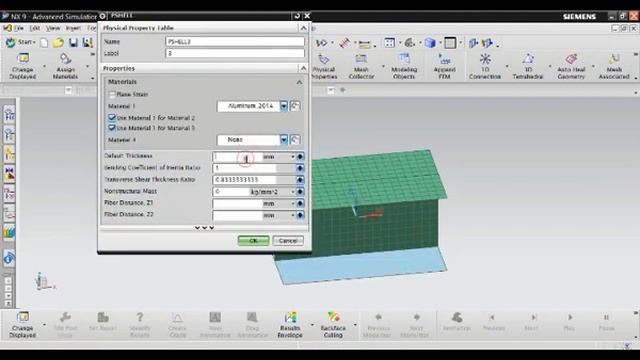
Task: Open the Assign Materials tool
Action: [x=65, y=66]
